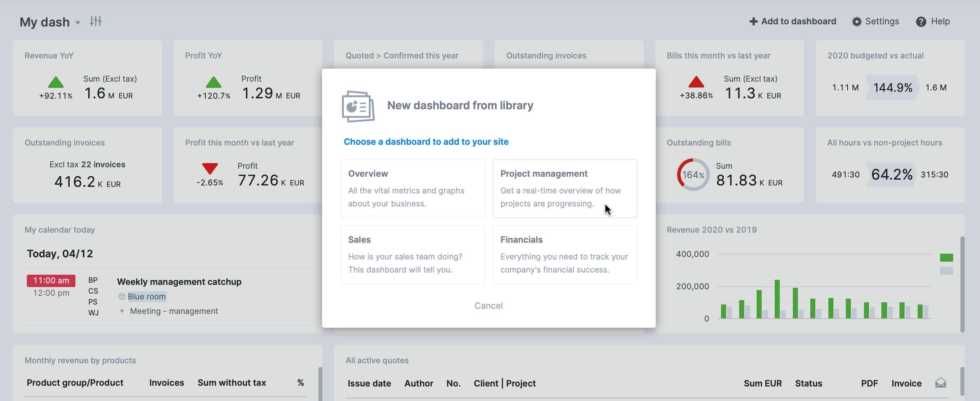Click the 144.9% budgeted vs actual badge
The height and width of the screenshot is (401, 980).
point(893,87)
